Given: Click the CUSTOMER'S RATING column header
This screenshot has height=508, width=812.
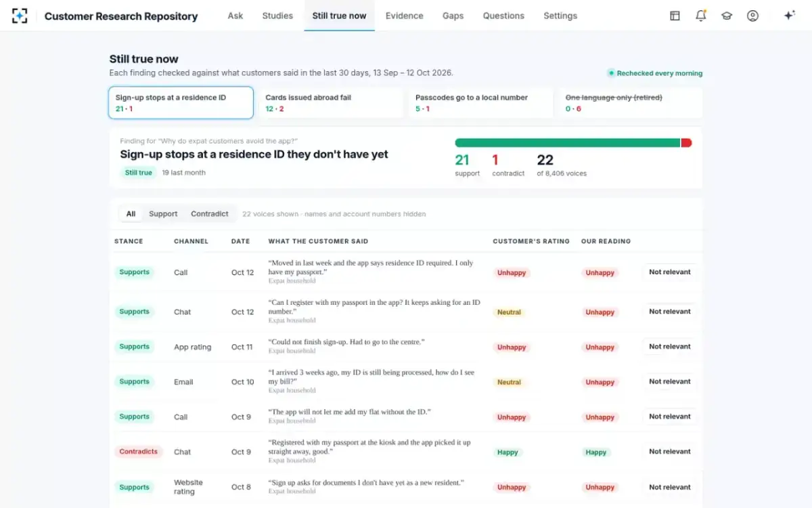Looking at the screenshot, I should pyautogui.click(x=531, y=241).
